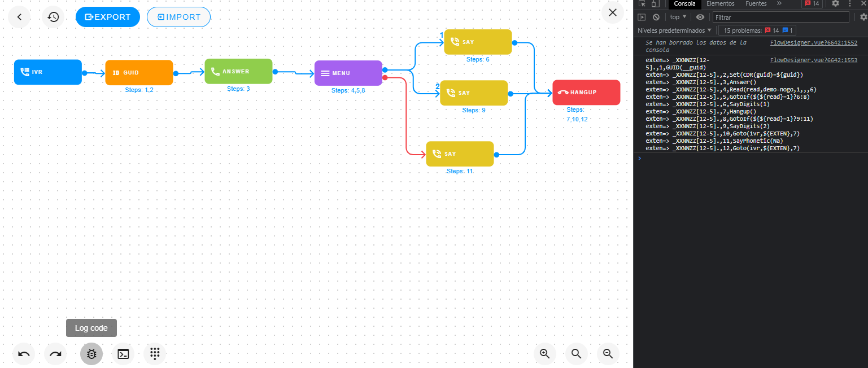Go back with the left chevron button

coord(19,17)
